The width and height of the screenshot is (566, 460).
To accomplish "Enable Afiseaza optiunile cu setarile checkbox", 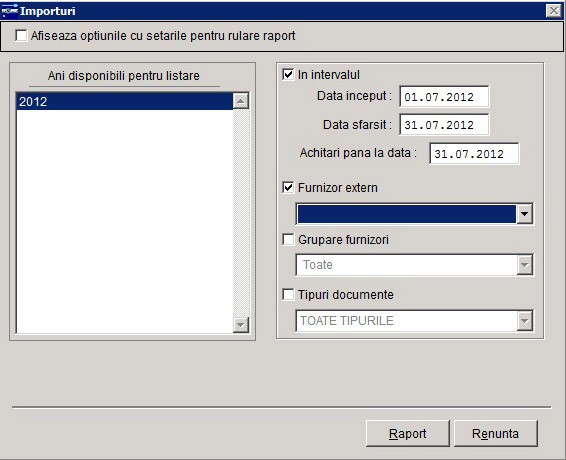I will tap(21, 35).
